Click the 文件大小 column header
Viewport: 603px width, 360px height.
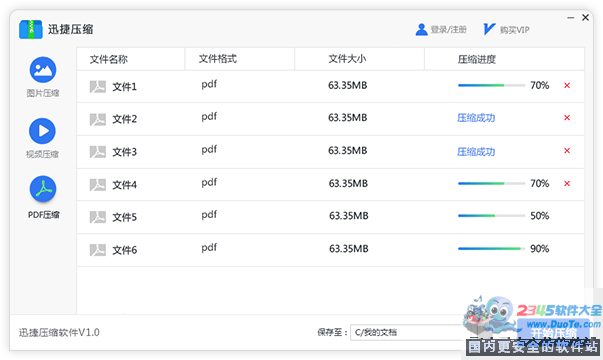pos(347,59)
